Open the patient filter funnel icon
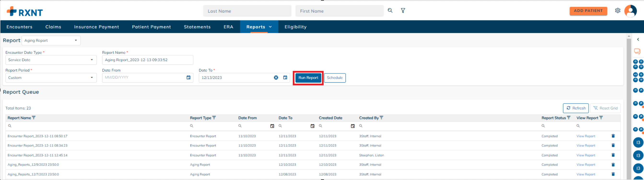This screenshot has height=180, width=644. click(x=403, y=11)
